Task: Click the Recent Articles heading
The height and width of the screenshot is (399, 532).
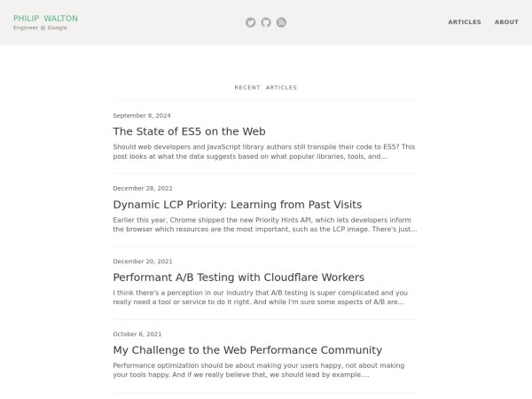Action: tap(266, 88)
